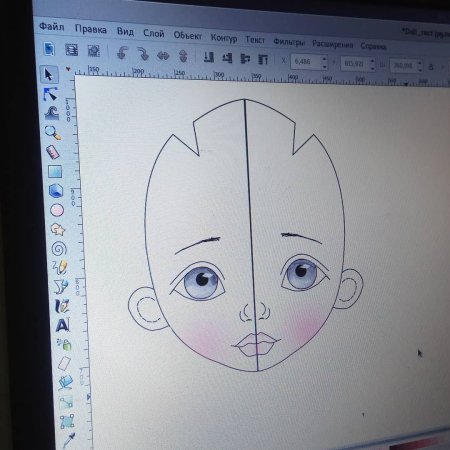Open the Контур menu
The width and height of the screenshot is (450, 450).
[224, 38]
